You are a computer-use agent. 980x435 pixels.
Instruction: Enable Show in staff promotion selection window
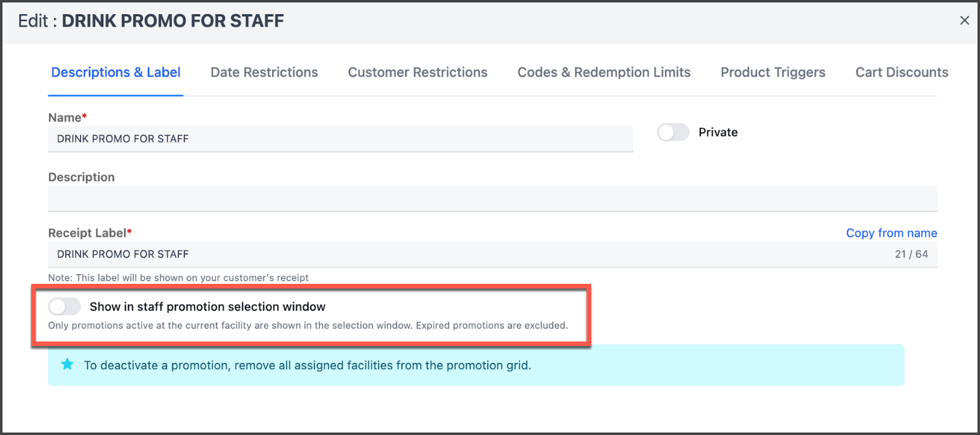[x=65, y=306]
